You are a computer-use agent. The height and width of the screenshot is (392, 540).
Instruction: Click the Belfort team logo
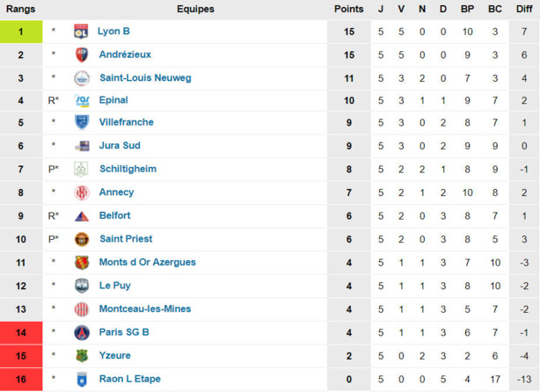(x=82, y=215)
